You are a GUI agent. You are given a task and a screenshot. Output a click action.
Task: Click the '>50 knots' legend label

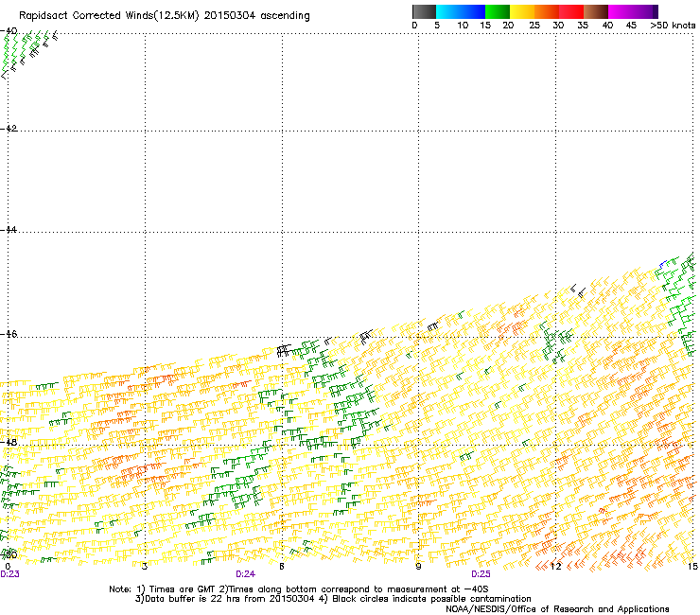coord(673,26)
